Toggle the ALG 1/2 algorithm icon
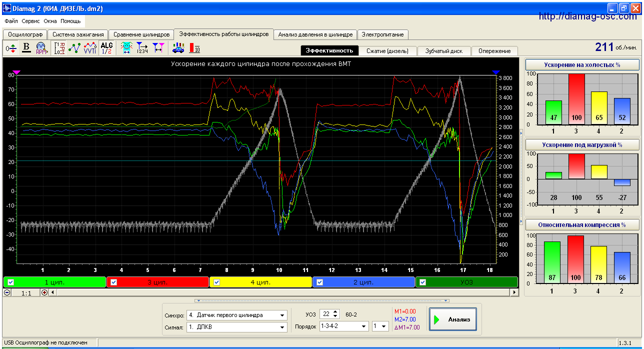The image size is (644, 349). click(106, 48)
